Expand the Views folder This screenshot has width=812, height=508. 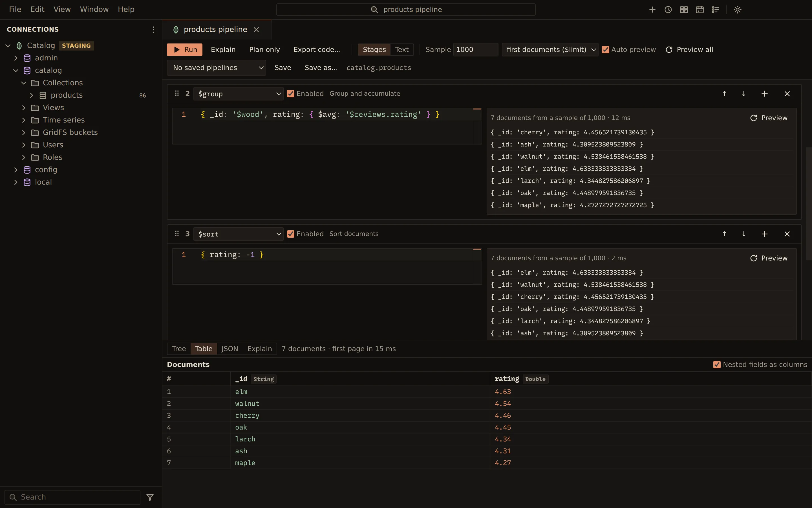24,108
